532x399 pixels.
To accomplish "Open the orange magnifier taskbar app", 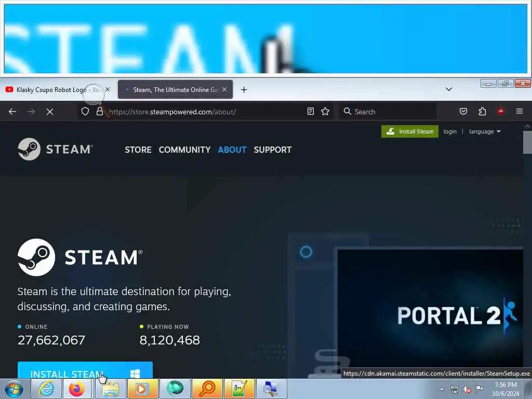I will click(207, 389).
